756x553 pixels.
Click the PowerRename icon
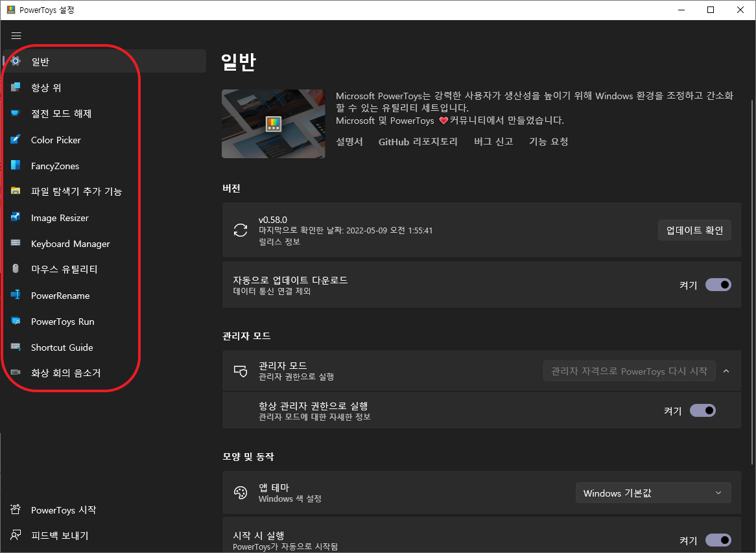point(16,294)
